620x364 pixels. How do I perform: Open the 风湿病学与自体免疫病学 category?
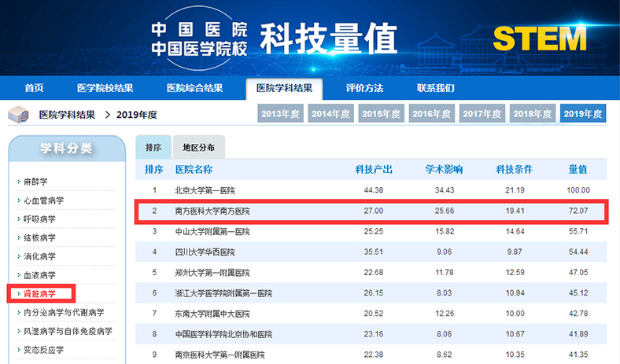pos(68,331)
